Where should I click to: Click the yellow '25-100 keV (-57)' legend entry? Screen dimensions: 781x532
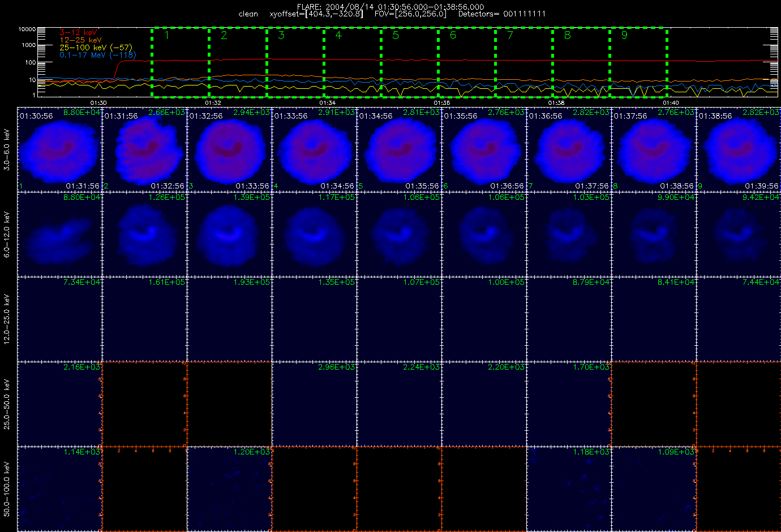coord(96,48)
